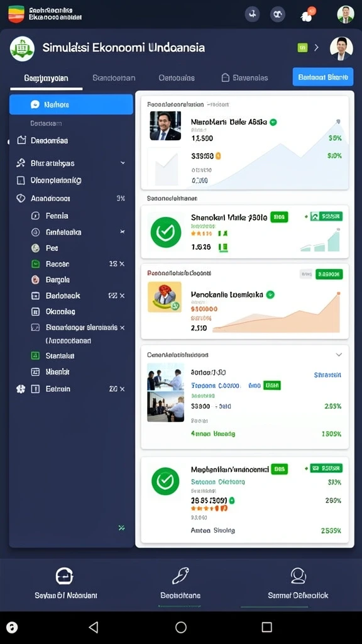
Task: Remove the Recoen item using its x
Action: 122,264
